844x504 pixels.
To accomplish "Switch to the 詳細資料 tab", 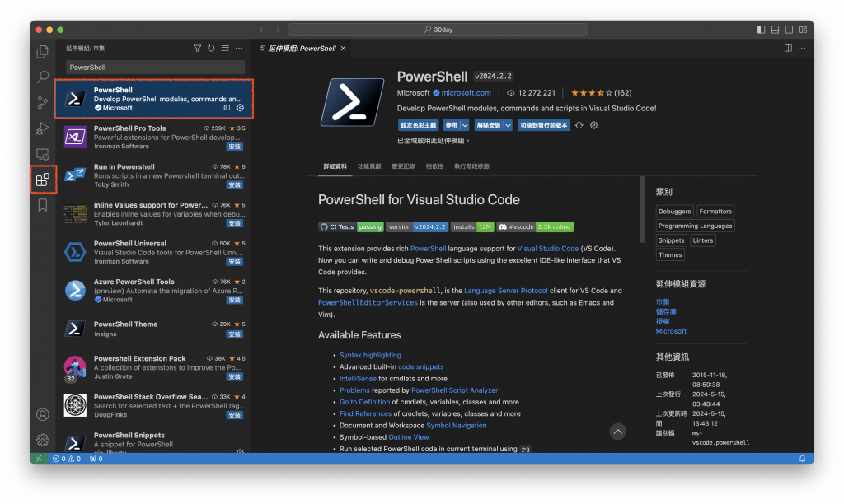I will tap(335, 166).
